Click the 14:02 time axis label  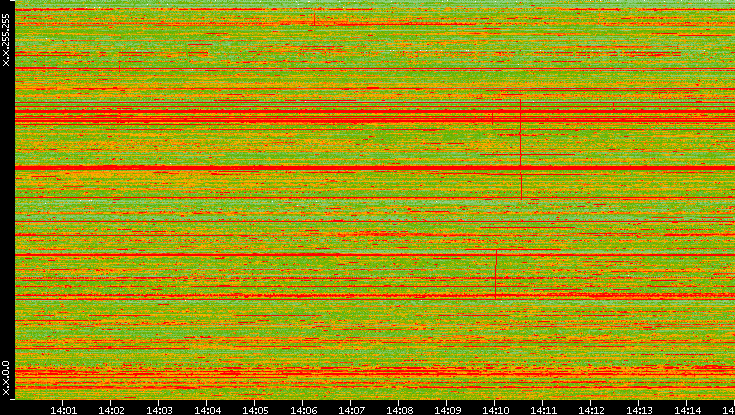click(111, 410)
